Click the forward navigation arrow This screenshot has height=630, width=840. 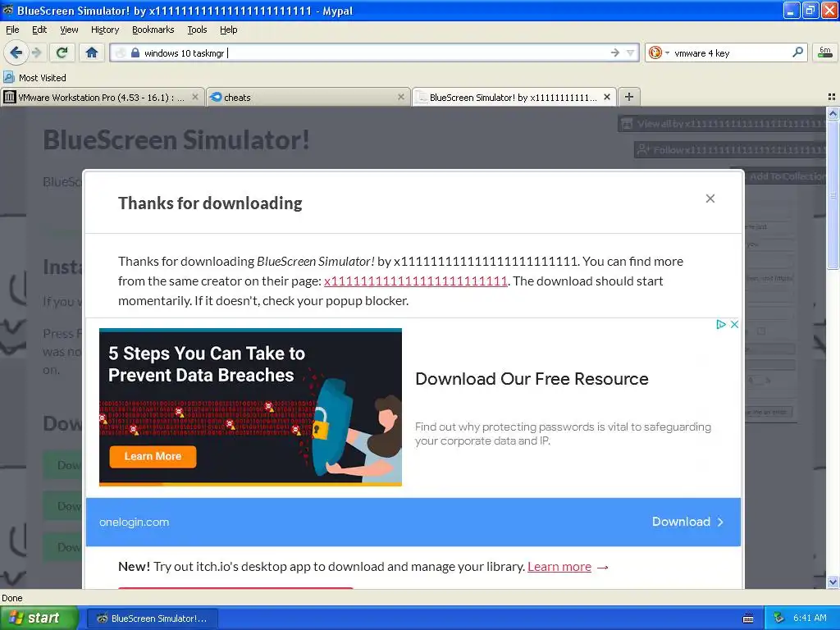coord(37,52)
